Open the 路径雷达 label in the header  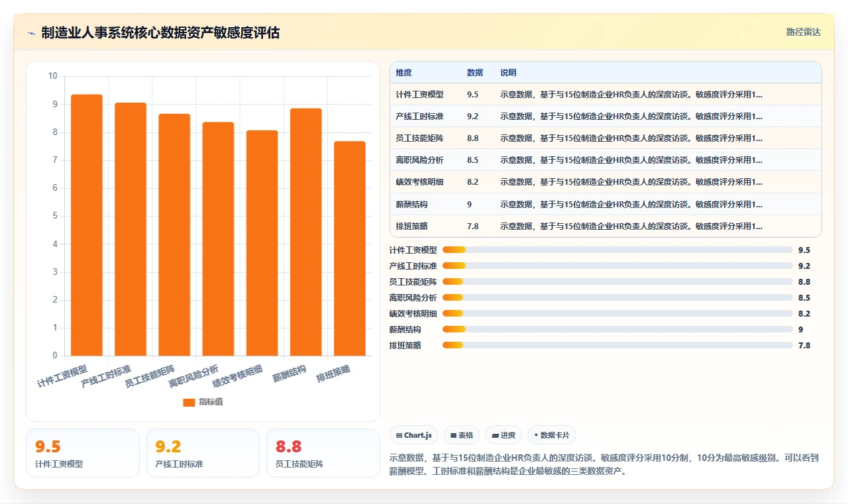pos(803,32)
